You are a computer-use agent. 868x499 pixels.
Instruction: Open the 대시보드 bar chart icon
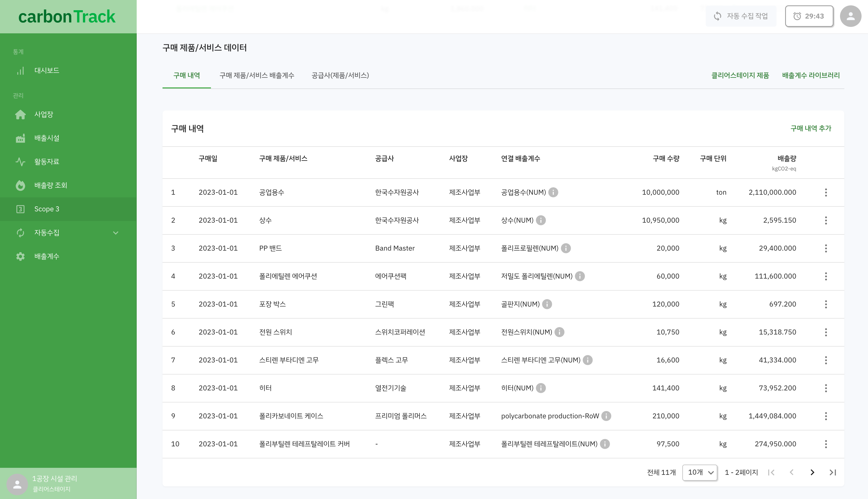[x=20, y=71]
